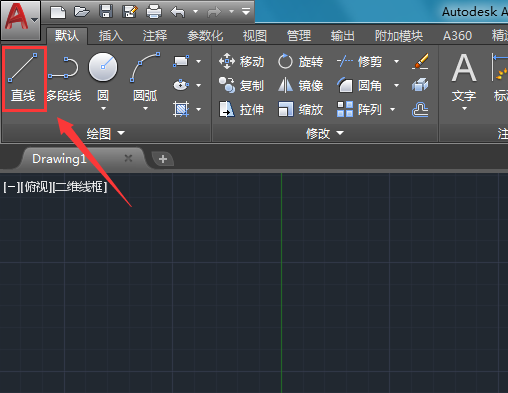This screenshot has width=508, height=393.
Task: Click the 俯视 view control label
Action: [36, 187]
